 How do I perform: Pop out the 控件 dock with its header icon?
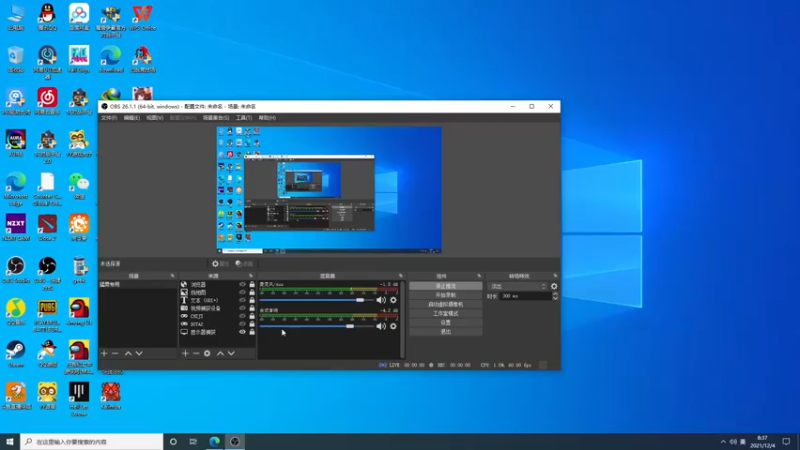point(479,276)
